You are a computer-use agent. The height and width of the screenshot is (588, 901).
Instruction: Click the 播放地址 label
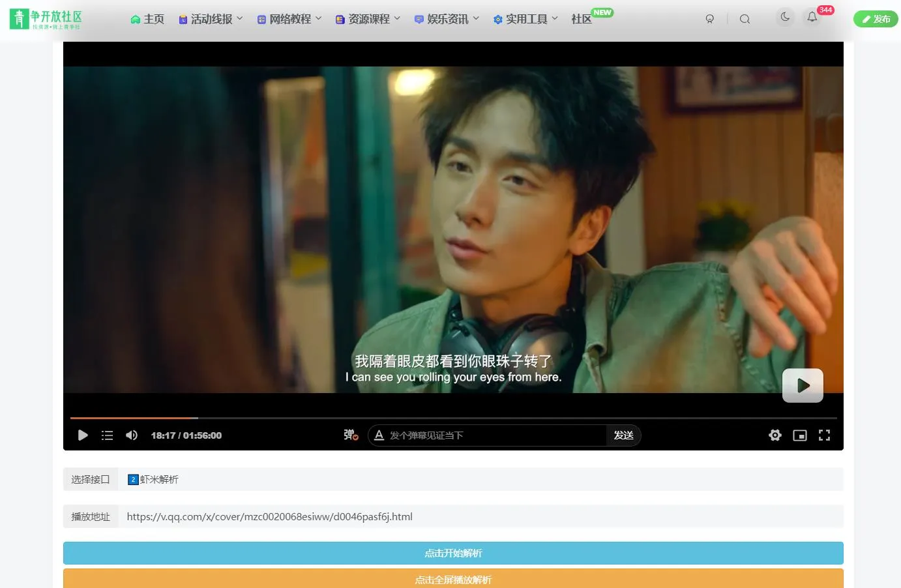tap(91, 517)
